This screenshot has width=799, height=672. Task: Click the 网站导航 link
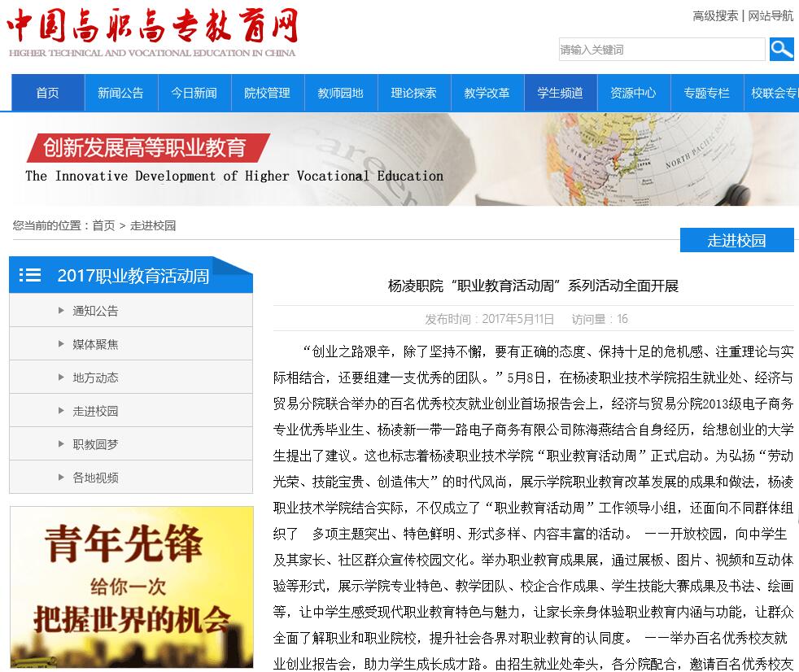tap(771, 15)
